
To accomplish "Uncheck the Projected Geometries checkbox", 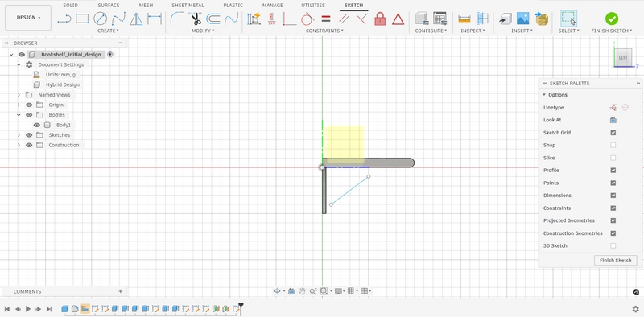I will tap(613, 220).
